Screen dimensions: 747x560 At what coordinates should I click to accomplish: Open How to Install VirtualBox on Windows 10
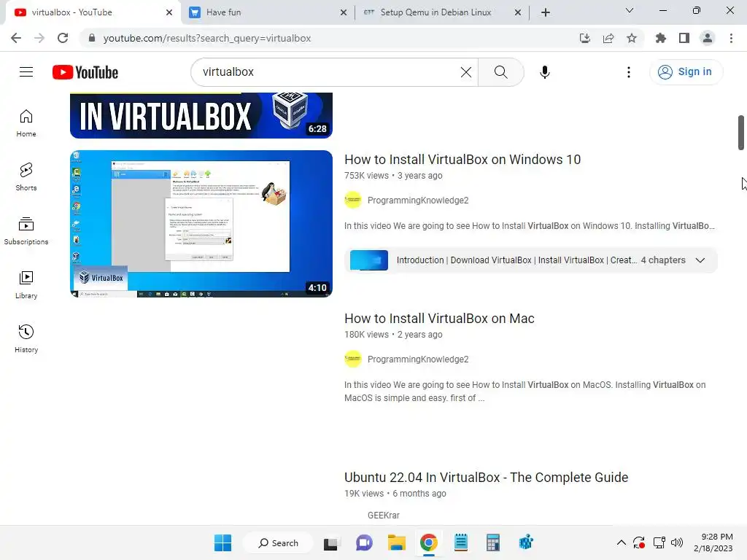pyautogui.click(x=462, y=160)
